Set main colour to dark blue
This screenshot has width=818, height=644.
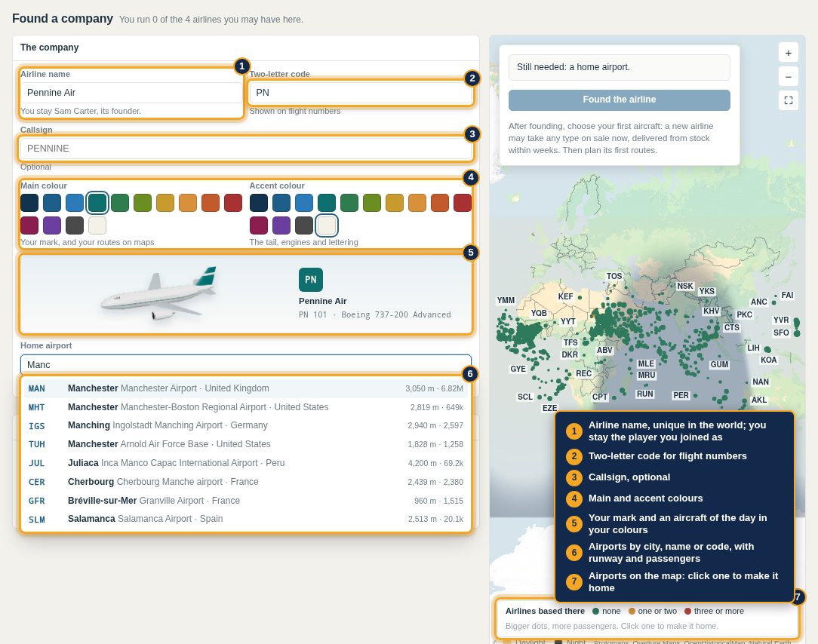coord(52,203)
